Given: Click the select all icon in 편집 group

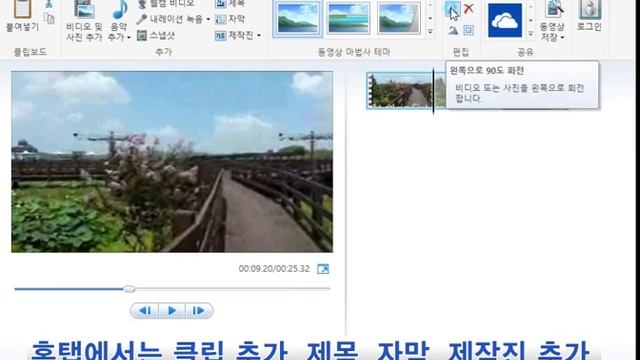Looking at the screenshot, I should click(x=469, y=30).
